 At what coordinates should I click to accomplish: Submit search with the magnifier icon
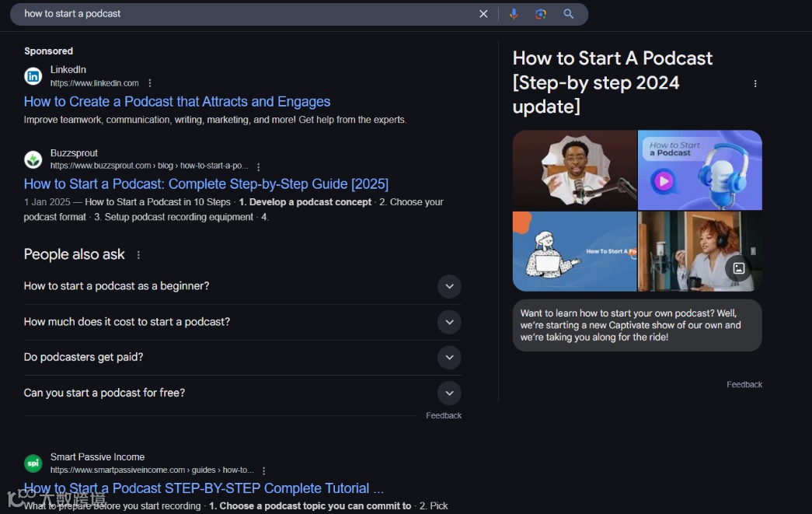tap(569, 14)
